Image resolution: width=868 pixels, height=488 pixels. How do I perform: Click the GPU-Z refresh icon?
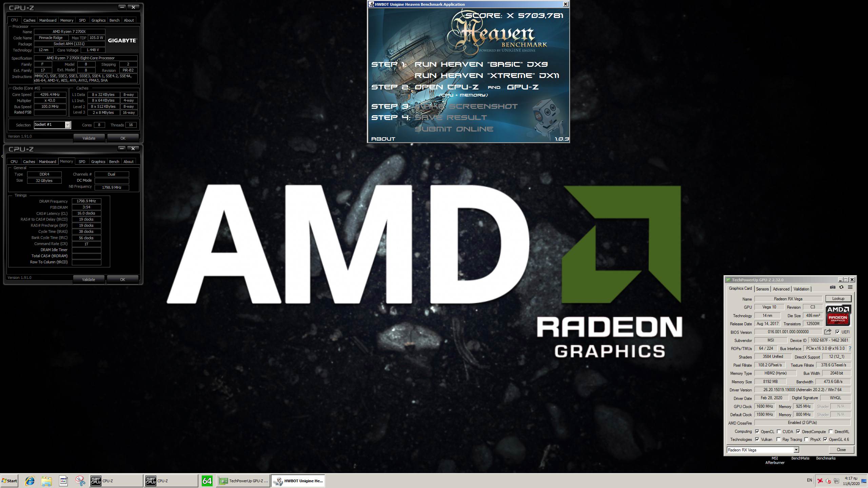coord(841,287)
